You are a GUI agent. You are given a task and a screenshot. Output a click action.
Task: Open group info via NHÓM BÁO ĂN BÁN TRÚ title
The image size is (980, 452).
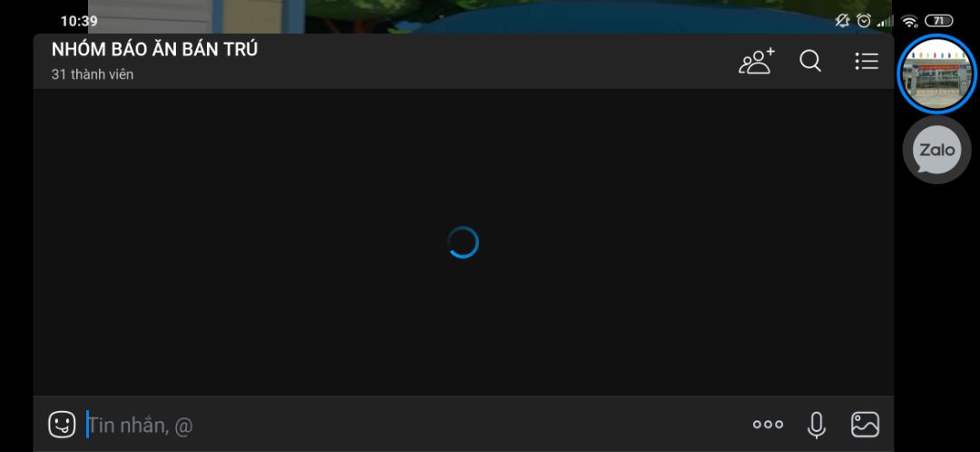154,50
